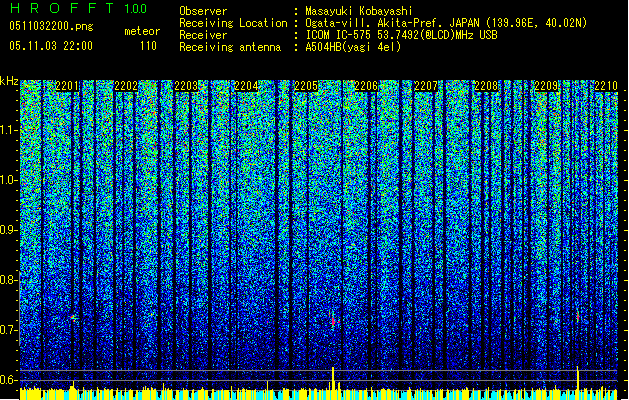Select the file name 0511032200.png
Viewport: 629px width, 400px height.
point(51,26)
